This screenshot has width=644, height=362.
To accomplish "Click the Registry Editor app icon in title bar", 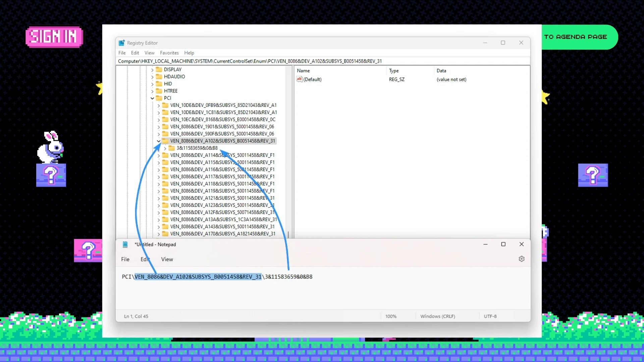I will [122, 43].
